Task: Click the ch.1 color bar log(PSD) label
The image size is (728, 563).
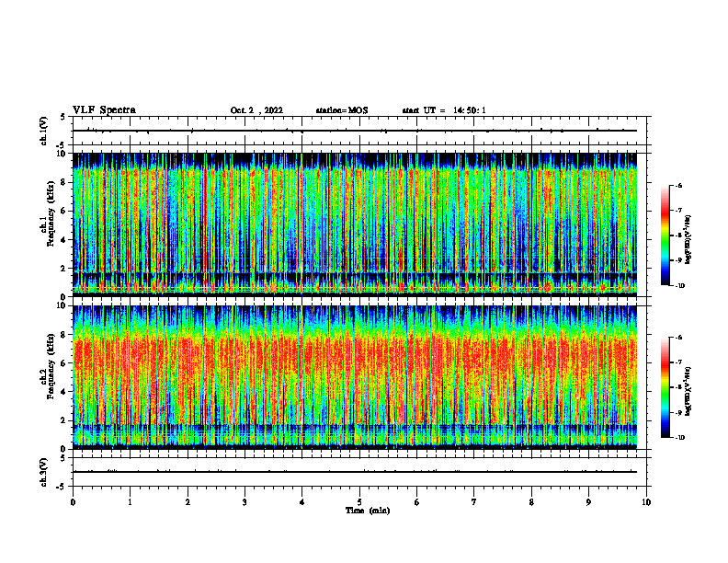Action: 688,239
